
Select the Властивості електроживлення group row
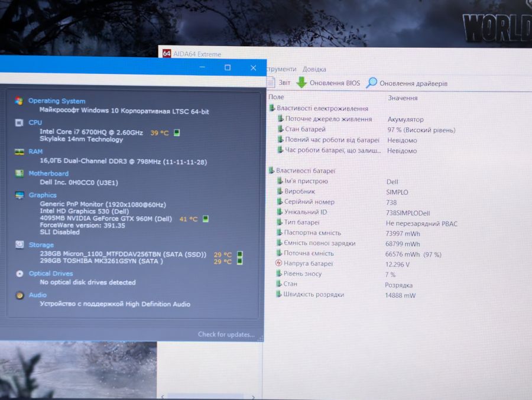point(319,108)
